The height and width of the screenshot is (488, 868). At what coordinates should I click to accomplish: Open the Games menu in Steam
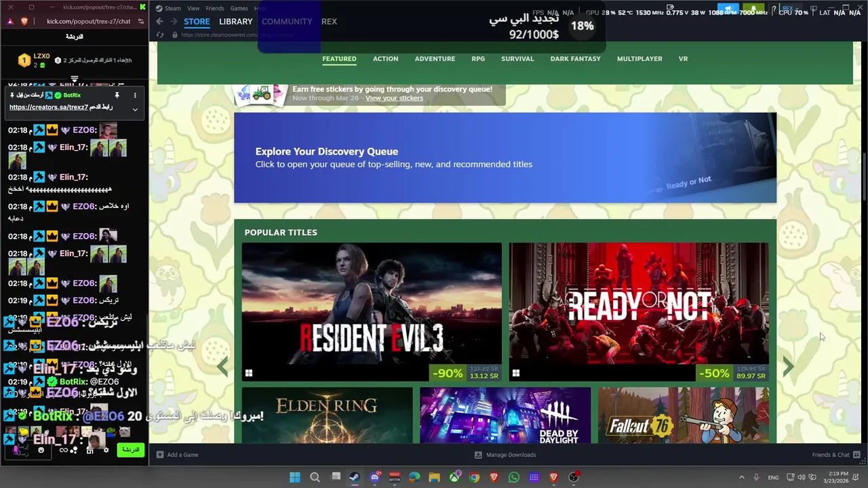click(x=239, y=8)
